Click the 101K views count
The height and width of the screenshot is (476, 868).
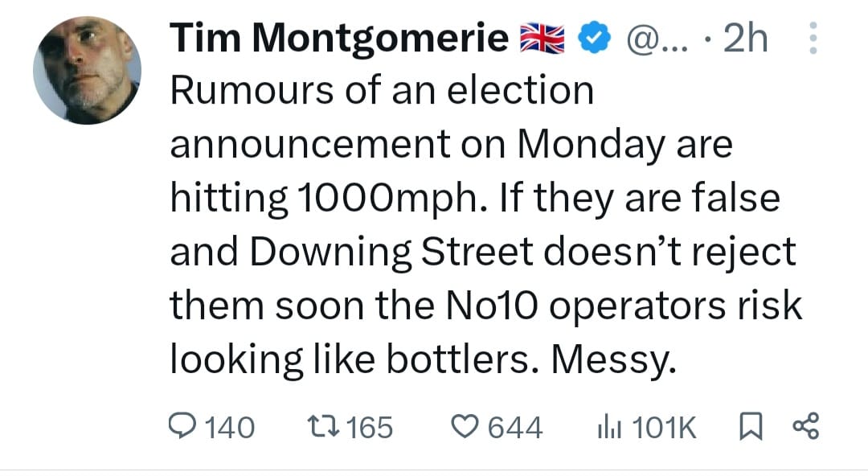(x=665, y=427)
